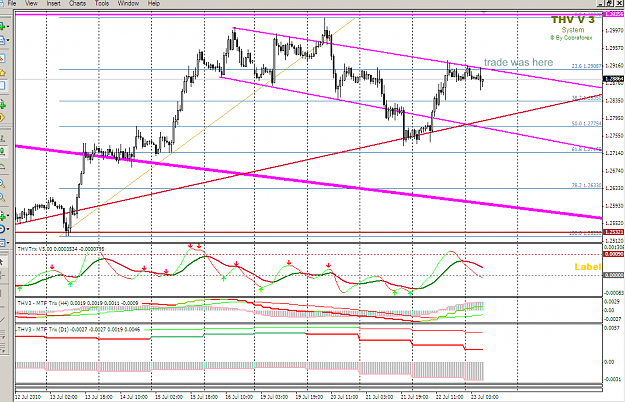Click the 23.6 Fibonacci level label
Viewport: 625px width, 402px height.
coord(586,66)
